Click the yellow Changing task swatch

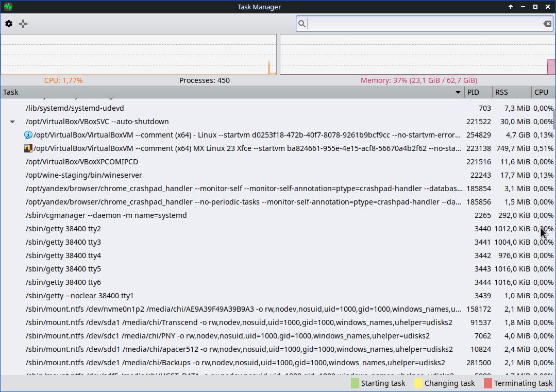click(418, 383)
